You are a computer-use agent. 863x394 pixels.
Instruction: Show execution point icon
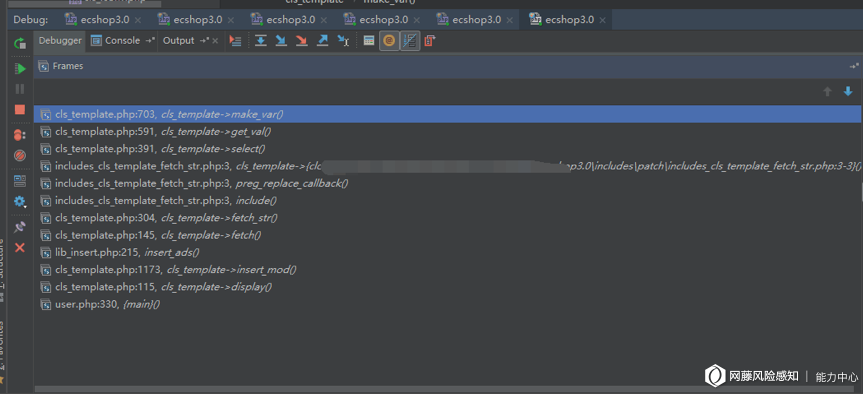tap(236, 41)
